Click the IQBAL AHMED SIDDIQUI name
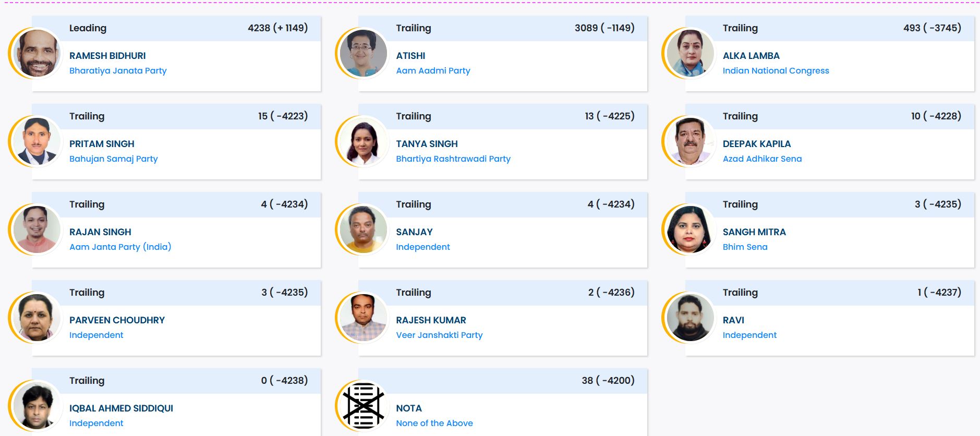 click(x=121, y=408)
